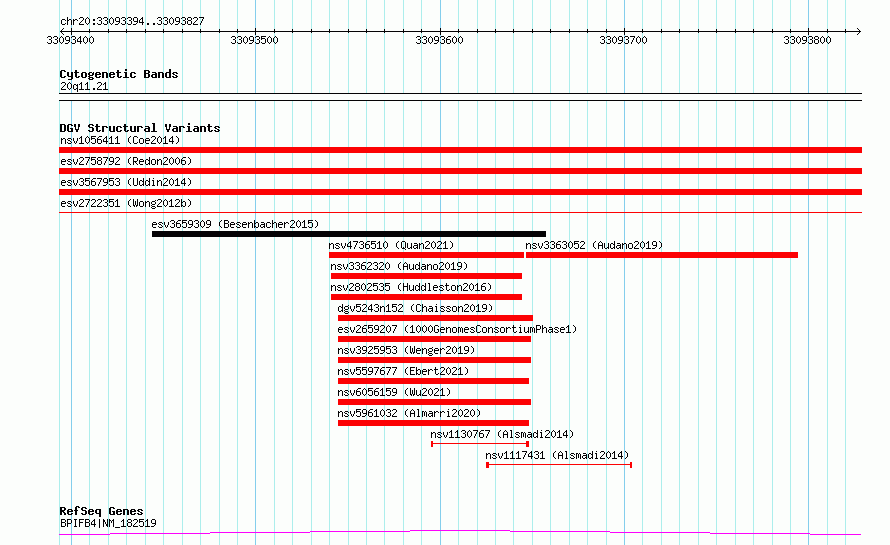This screenshot has width=890, height=545.
Task: Click the red bar under esv3567953
Action: (460, 192)
